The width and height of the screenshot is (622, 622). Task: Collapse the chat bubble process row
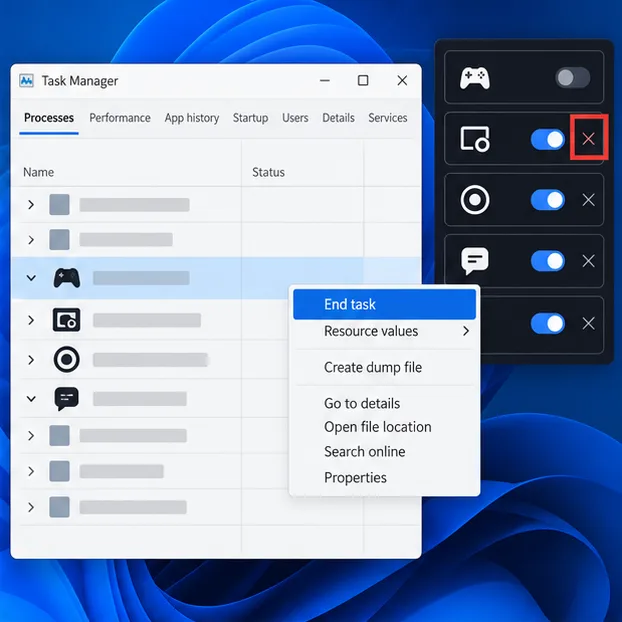31,399
